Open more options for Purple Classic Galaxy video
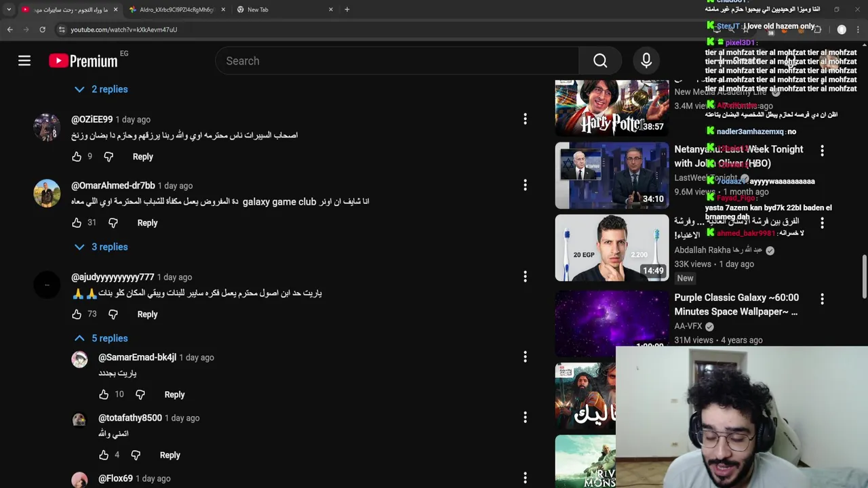868x488 pixels. (822, 299)
